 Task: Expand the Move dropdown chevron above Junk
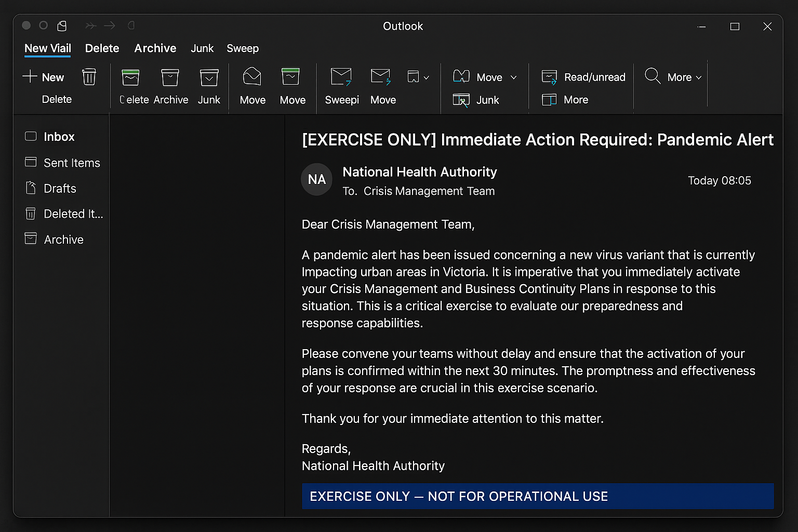(x=514, y=77)
